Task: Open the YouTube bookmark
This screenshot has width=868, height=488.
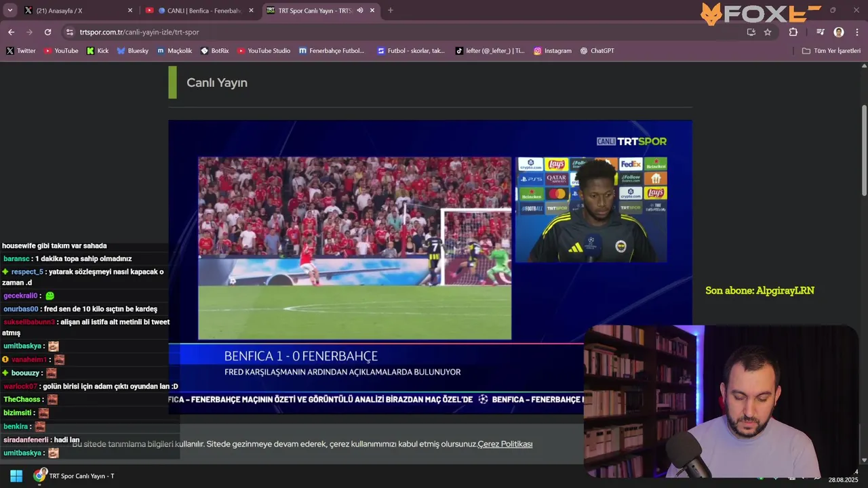Action: tap(61, 51)
